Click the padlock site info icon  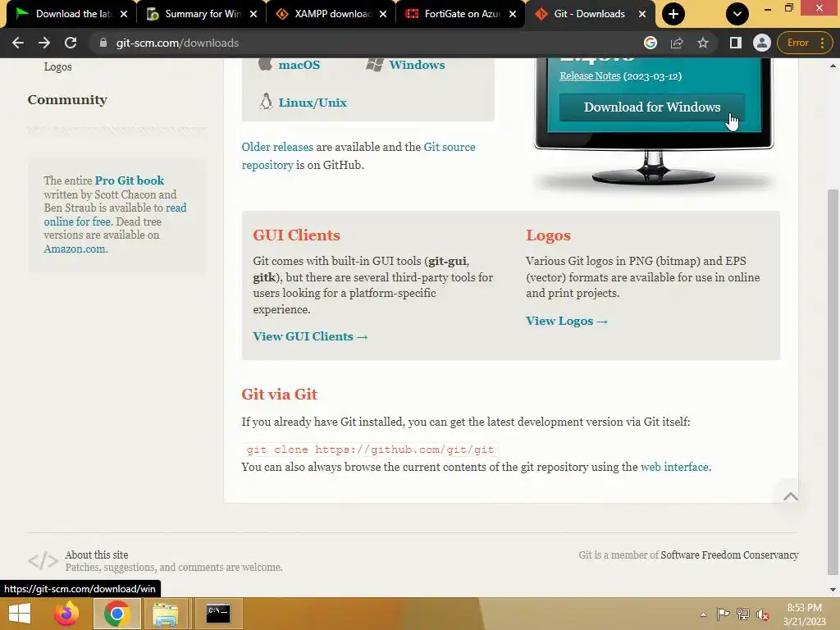pos(103,43)
